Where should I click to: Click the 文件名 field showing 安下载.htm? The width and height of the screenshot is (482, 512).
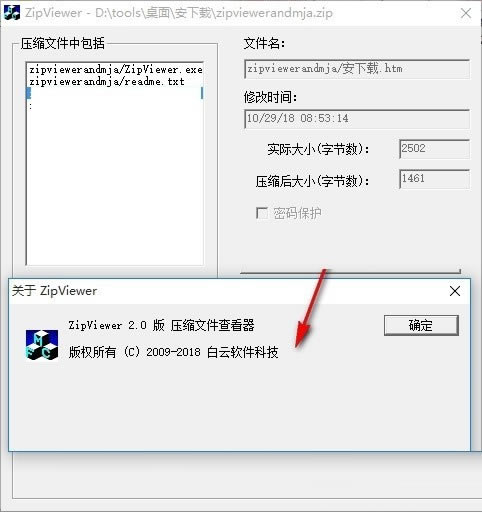(x=357, y=69)
